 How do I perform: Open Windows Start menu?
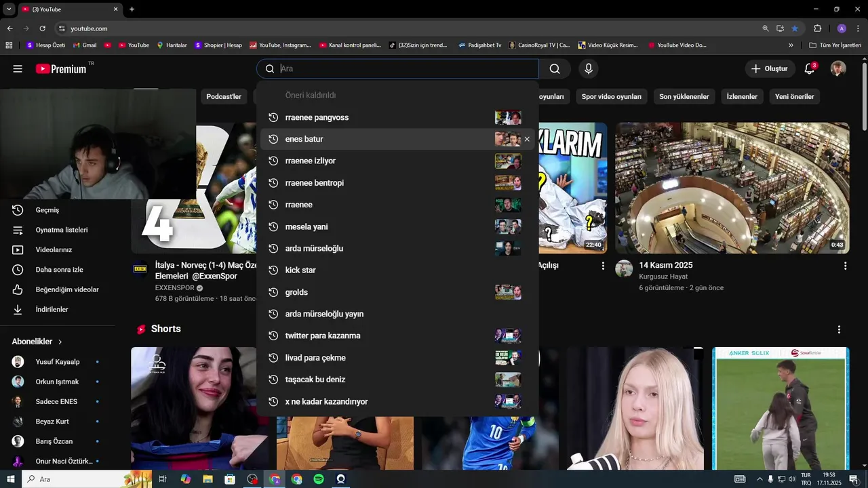tap(10, 479)
